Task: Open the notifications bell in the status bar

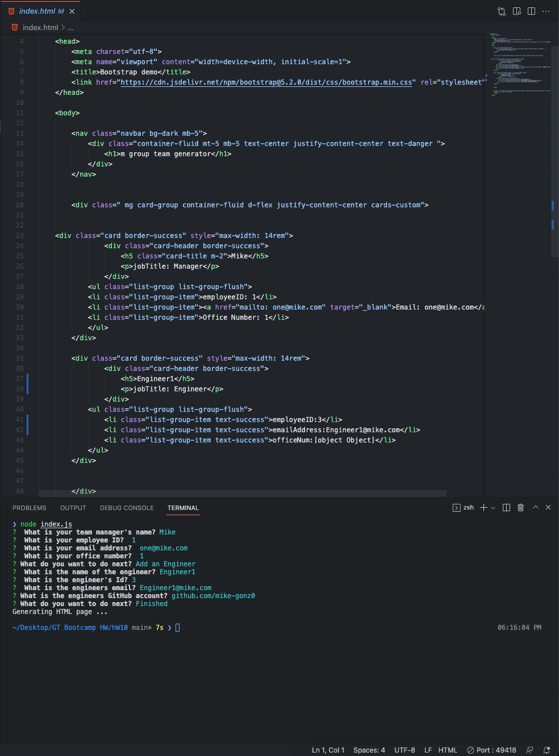Action: click(x=546, y=750)
